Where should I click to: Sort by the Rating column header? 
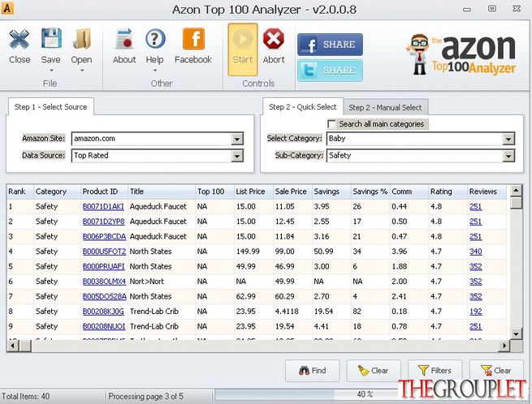pos(448,191)
